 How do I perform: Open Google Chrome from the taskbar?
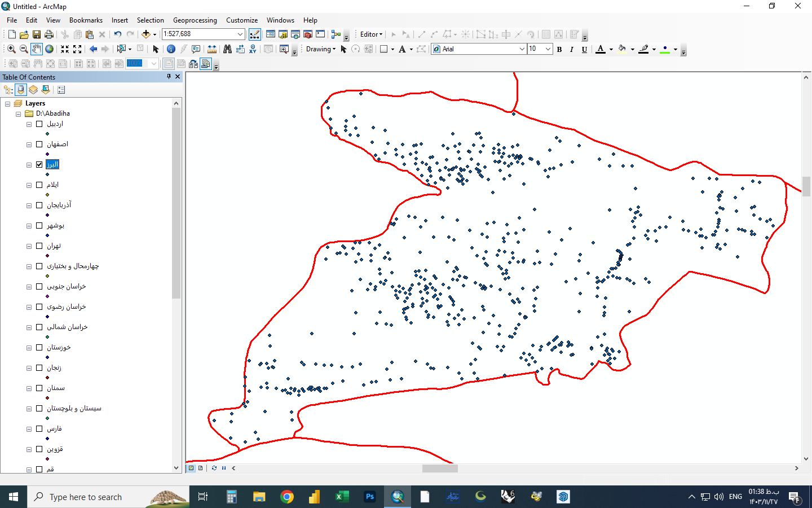(x=287, y=497)
